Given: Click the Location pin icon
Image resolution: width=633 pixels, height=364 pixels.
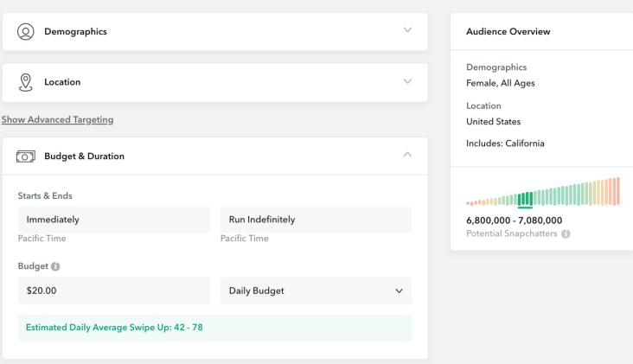Looking at the screenshot, I should [x=25, y=82].
